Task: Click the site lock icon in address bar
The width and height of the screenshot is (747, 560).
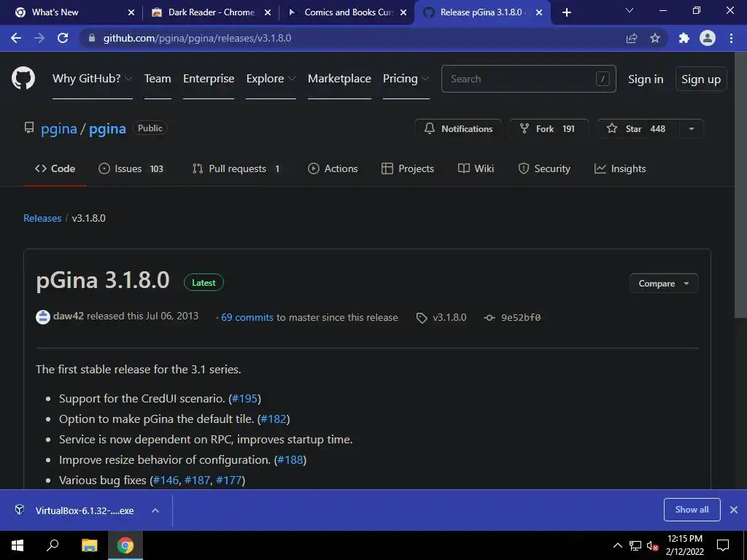Action: tap(92, 38)
